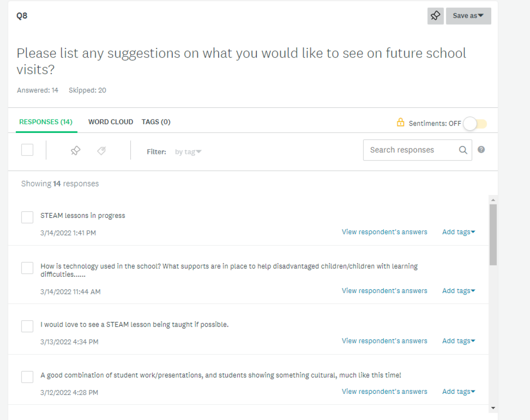Viewport: 530px width, 420px height.
Task: Click the search magnifier icon
Action: pyautogui.click(x=463, y=150)
